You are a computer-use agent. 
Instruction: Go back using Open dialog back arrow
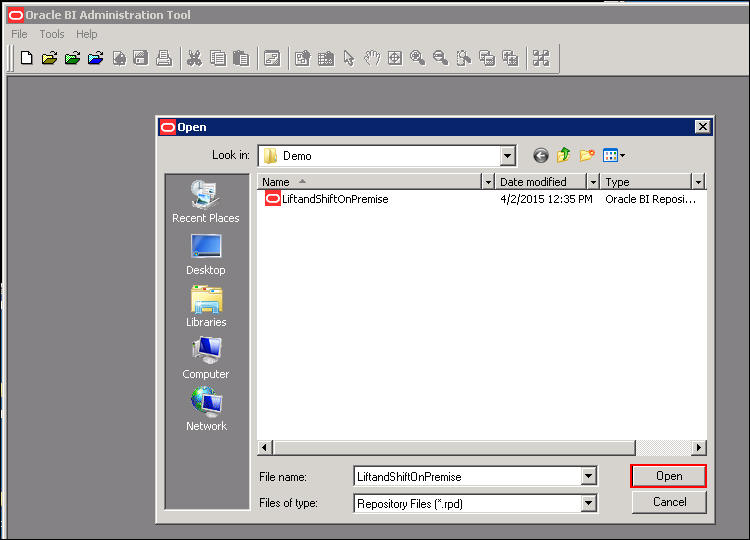(540, 155)
